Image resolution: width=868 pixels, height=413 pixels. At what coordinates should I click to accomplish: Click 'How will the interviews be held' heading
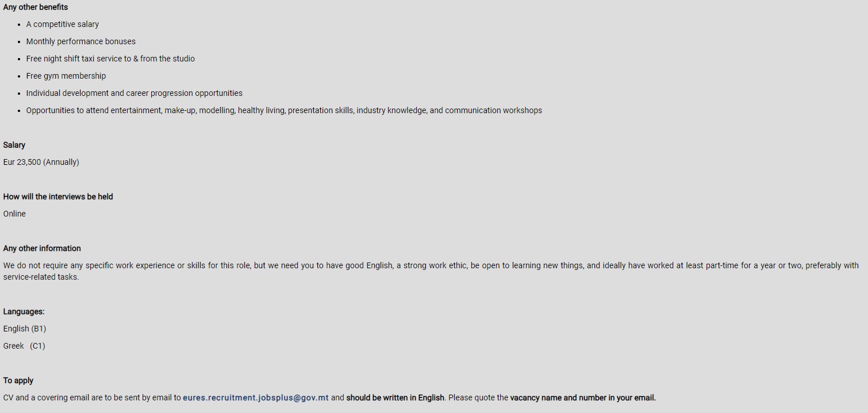[x=58, y=196]
